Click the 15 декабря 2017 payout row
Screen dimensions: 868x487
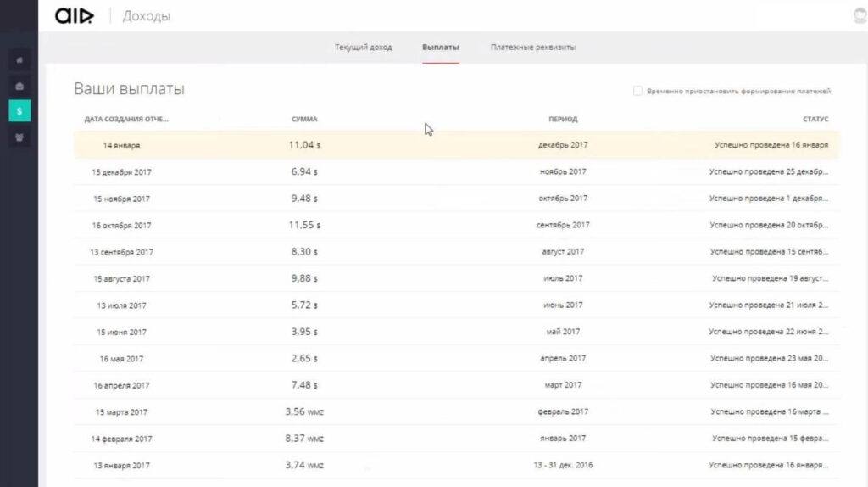456,171
